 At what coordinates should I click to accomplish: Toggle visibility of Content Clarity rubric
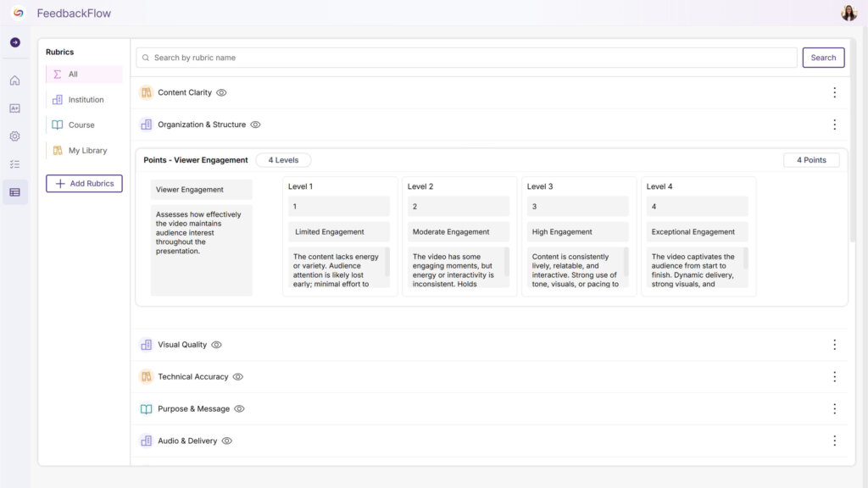coord(220,93)
